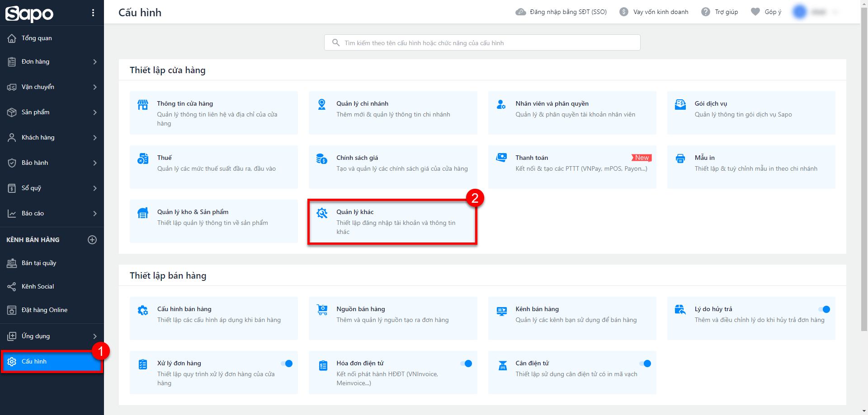Open the three-dot menu beside Sapo logo
The image size is (868, 415).
93,13
